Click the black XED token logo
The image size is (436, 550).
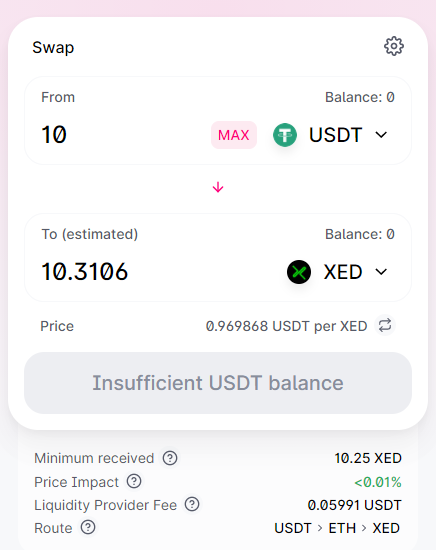tap(299, 272)
